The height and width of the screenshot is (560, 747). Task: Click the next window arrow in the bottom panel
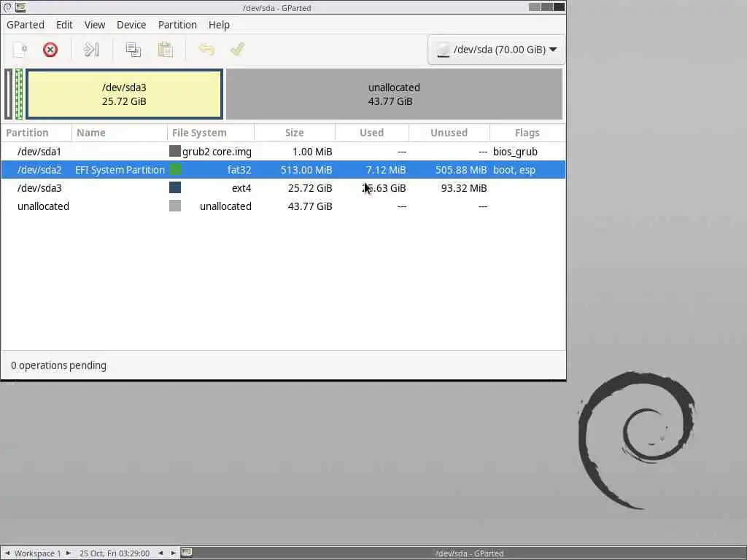click(173, 553)
